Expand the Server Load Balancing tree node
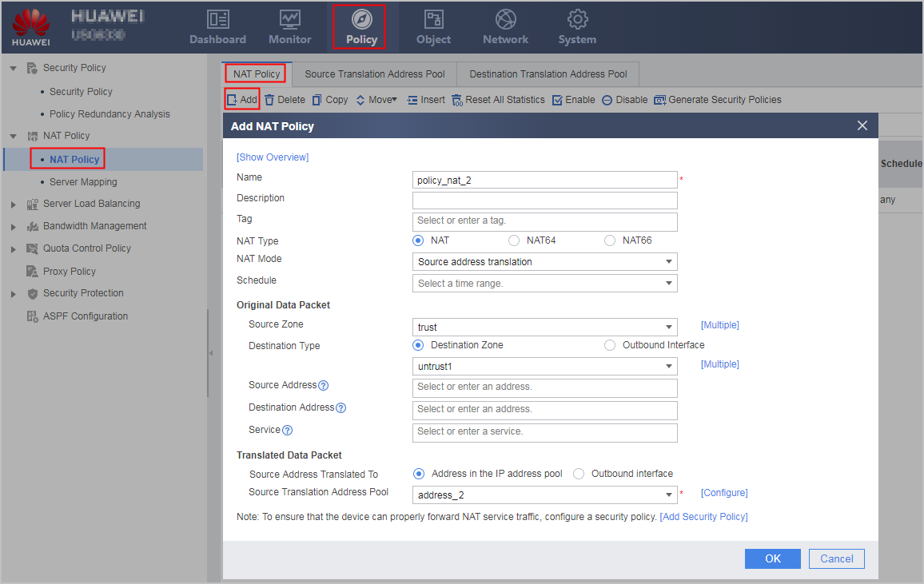 (x=14, y=205)
